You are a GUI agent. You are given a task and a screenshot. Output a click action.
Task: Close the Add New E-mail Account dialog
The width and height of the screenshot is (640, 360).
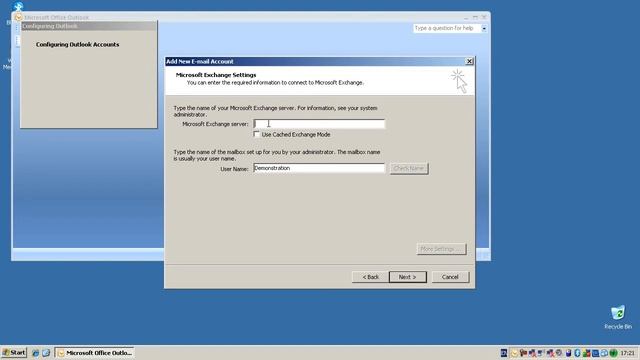pos(469,61)
